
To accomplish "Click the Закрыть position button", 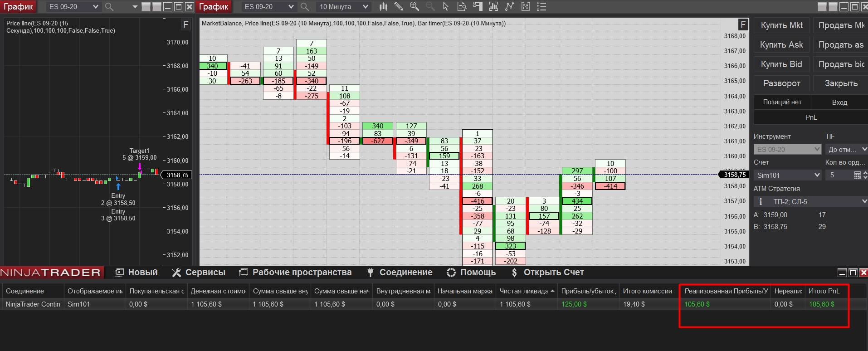I will pos(840,83).
